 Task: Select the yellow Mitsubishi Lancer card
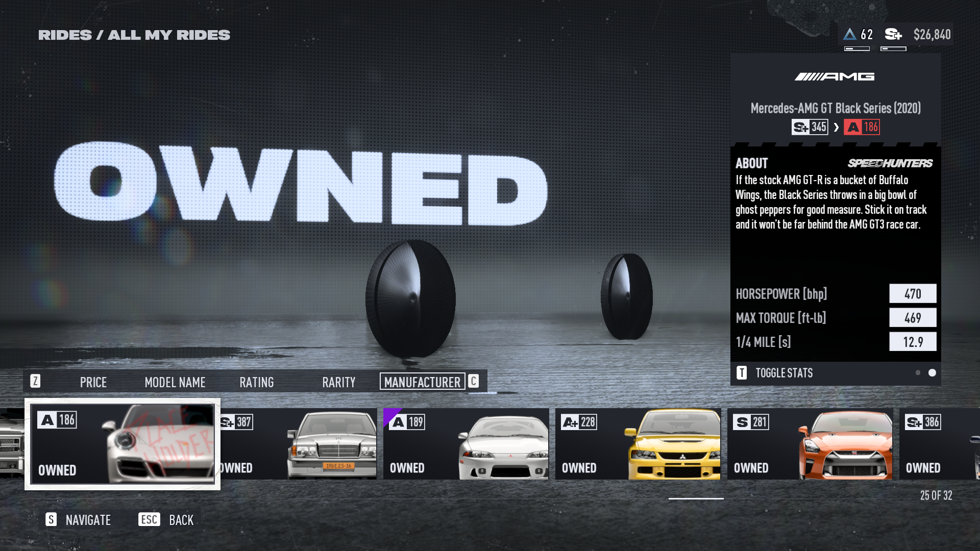click(638, 443)
